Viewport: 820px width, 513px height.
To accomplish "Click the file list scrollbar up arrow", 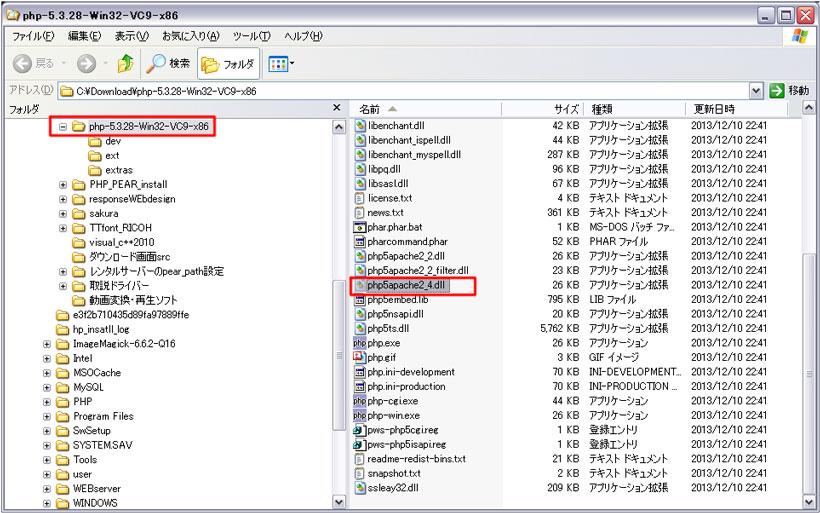I will (808, 108).
